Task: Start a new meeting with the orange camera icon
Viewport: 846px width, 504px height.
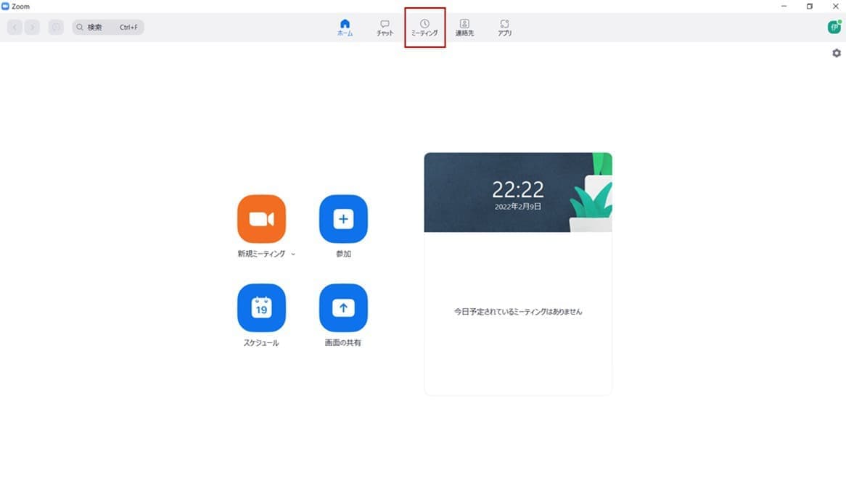Action: click(x=261, y=219)
